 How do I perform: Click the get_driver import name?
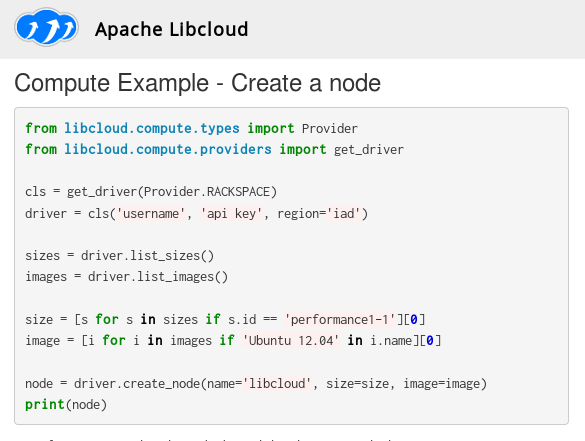(369, 150)
